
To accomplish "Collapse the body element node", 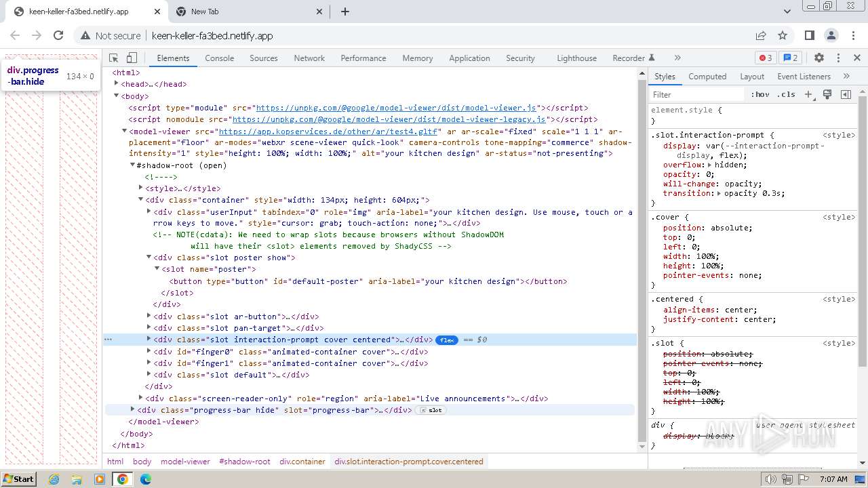I will pyautogui.click(x=117, y=96).
